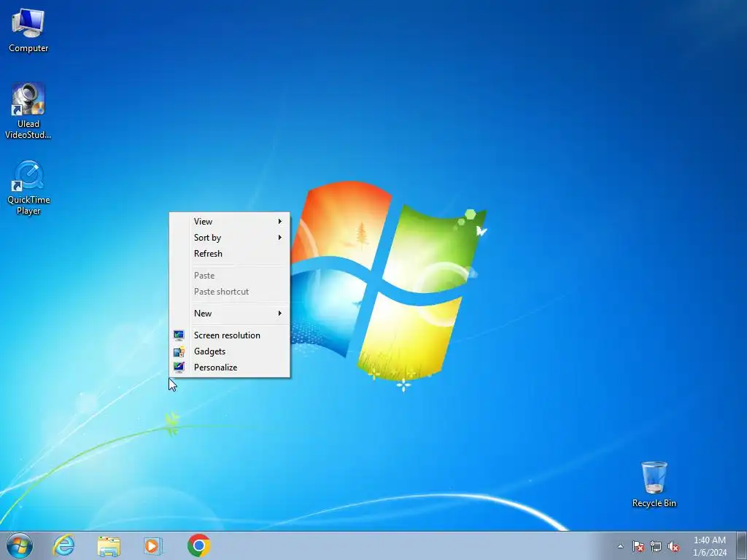Image resolution: width=747 pixels, height=560 pixels.
Task: Launch Internet Explorer from the taskbar
Action: [x=64, y=545]
